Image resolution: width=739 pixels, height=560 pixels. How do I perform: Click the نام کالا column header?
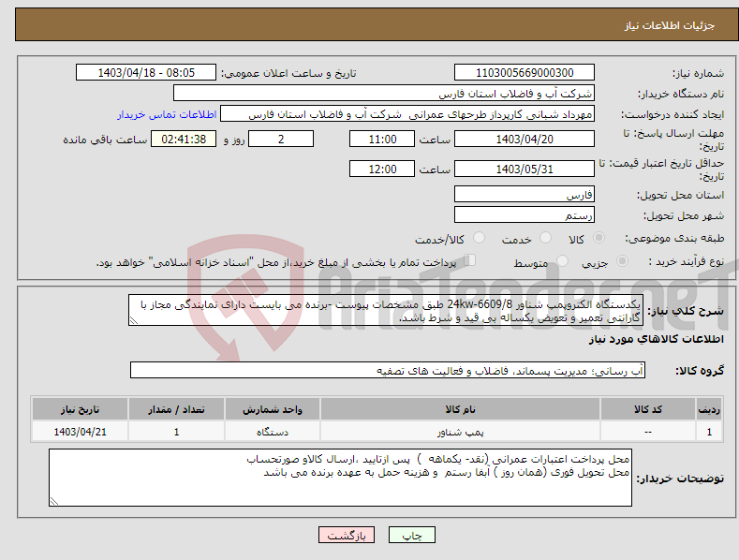pos(460,409)
